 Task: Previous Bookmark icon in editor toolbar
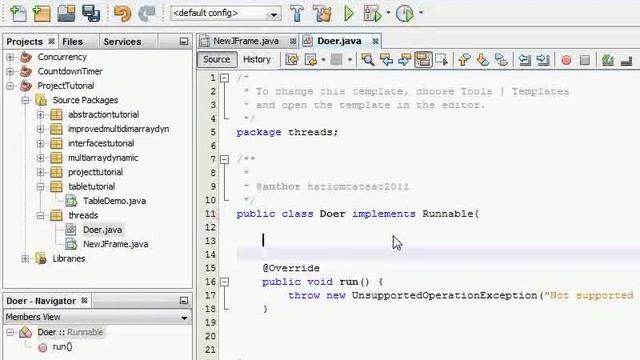coord(464,60)
